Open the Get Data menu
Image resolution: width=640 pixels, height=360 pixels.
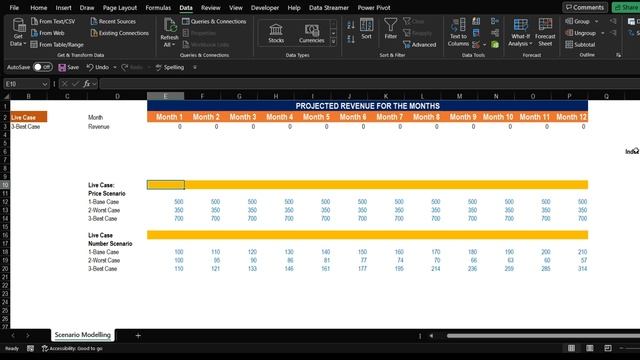click(18, 33)
